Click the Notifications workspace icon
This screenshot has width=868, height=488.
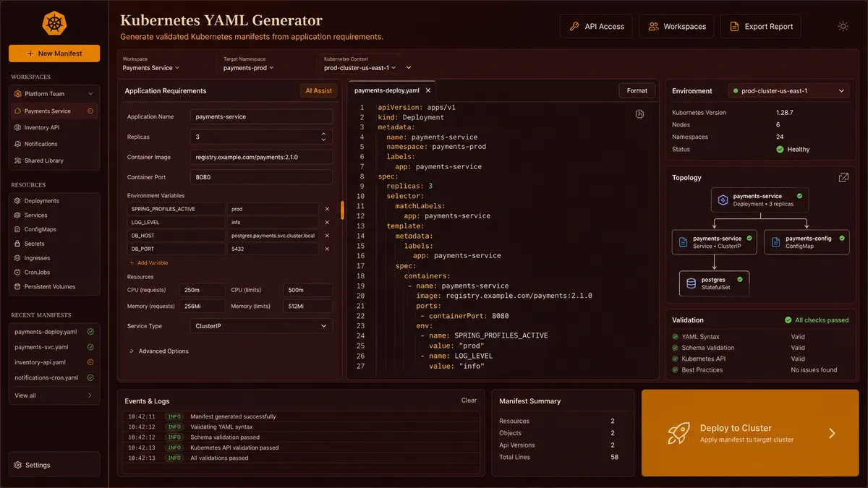(x=18, y=144)
